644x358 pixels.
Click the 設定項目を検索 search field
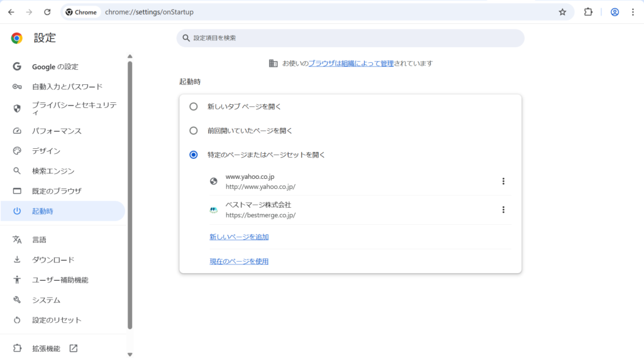350,38
